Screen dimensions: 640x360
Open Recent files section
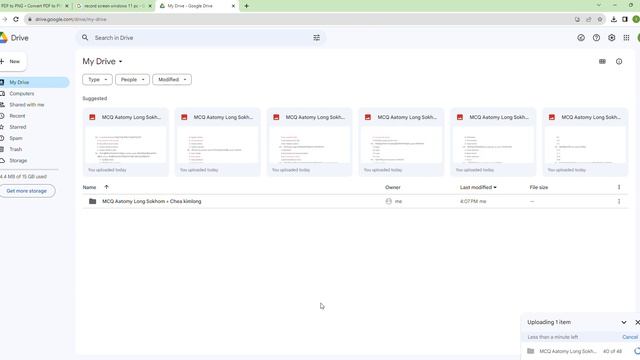(17, 116)
